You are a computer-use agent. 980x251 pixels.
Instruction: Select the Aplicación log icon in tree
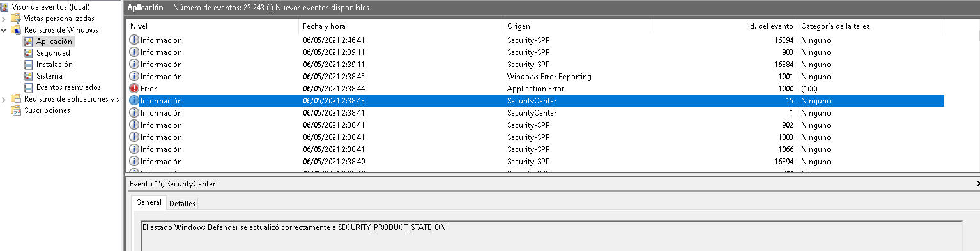(28, 42)
